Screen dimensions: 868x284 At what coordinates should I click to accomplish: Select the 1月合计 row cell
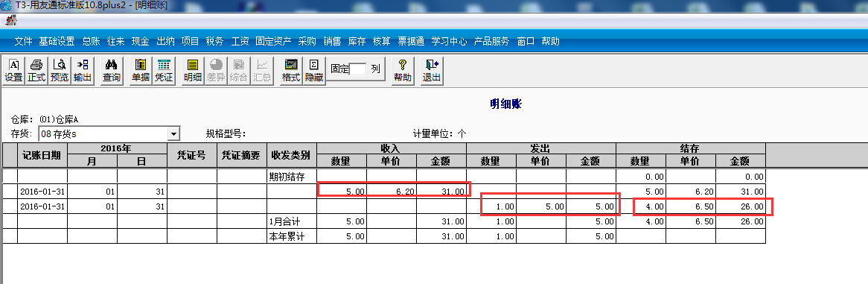[x=292, y=221]
